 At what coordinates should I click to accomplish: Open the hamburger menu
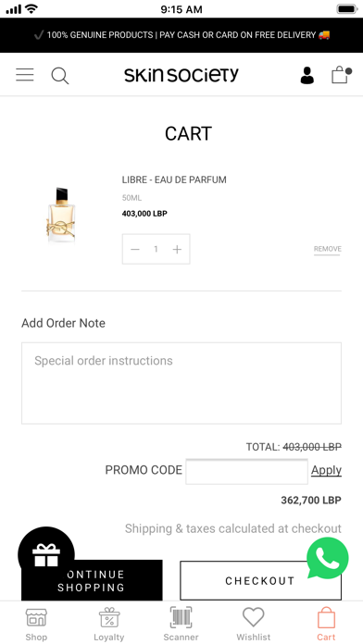pyautogui.click(x=25, y=75)
